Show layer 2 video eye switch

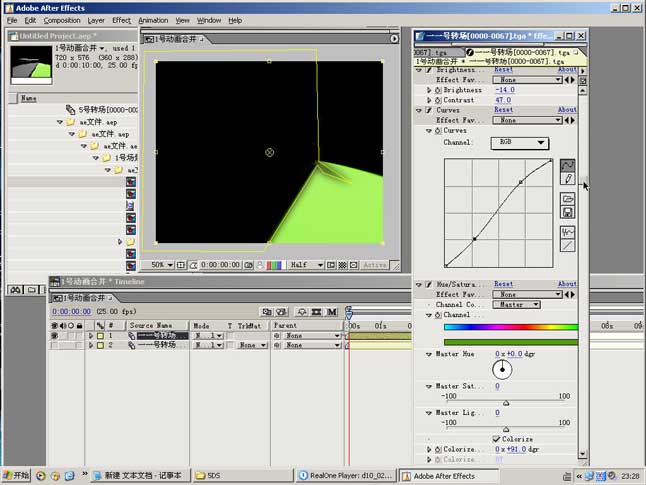[54, 345]
